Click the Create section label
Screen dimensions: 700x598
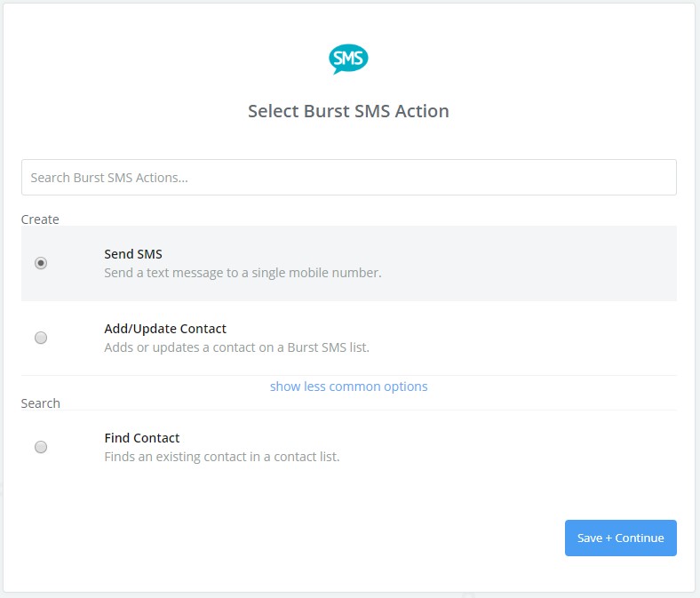(x=40, y=219)
